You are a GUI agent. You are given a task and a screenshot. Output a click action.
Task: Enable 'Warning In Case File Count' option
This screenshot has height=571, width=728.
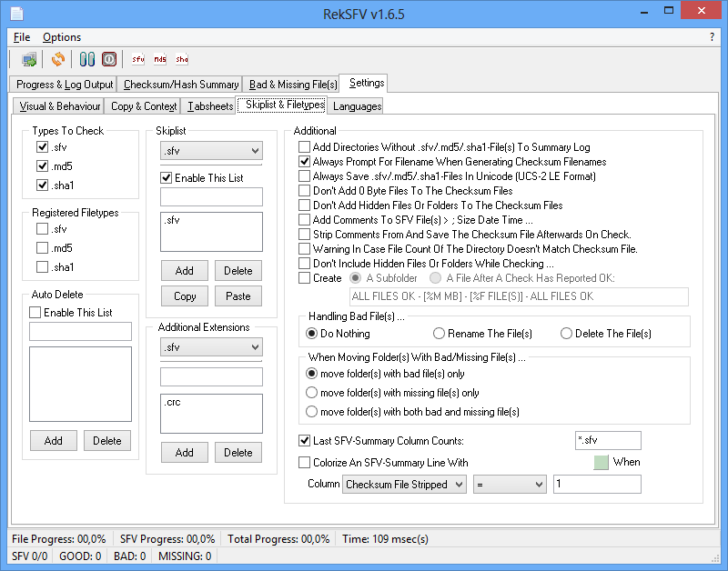pos(304,248)
